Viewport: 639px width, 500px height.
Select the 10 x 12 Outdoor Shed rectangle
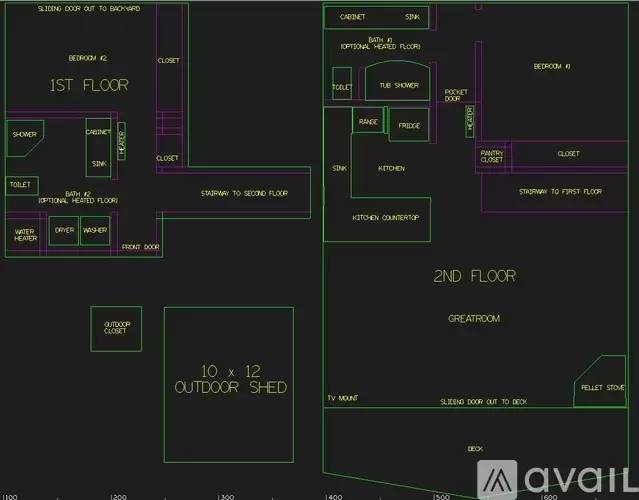pyautogui.click(x=229, y=385)
